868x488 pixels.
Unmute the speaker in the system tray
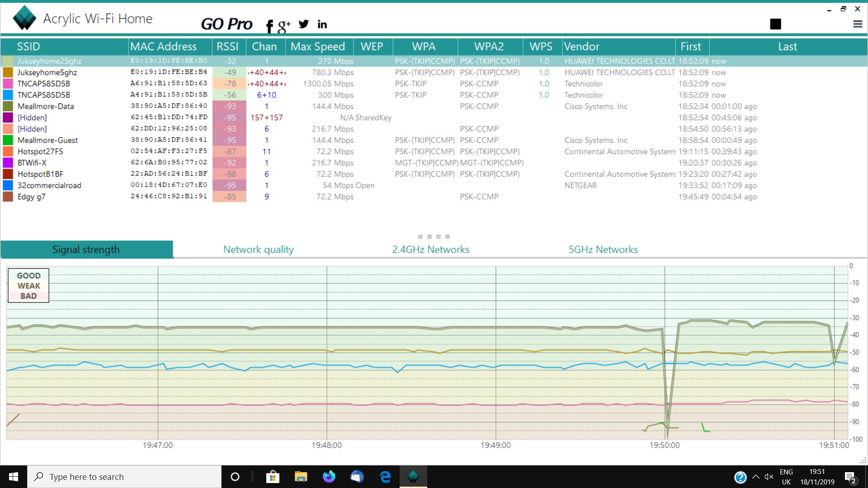pos(769,477)
